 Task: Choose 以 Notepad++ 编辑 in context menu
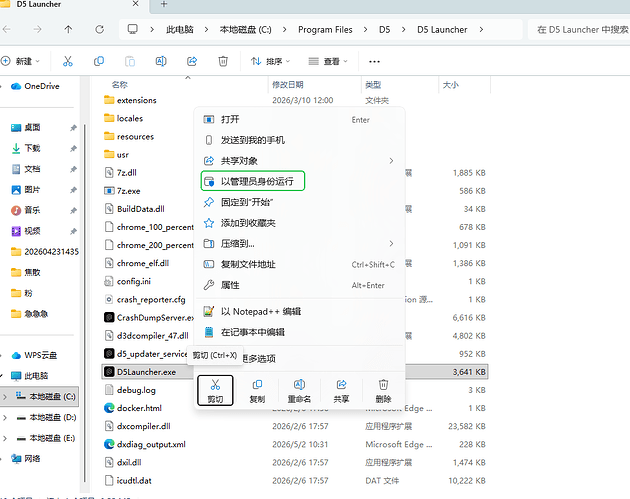pyautogui.click(x=299, y=311)
